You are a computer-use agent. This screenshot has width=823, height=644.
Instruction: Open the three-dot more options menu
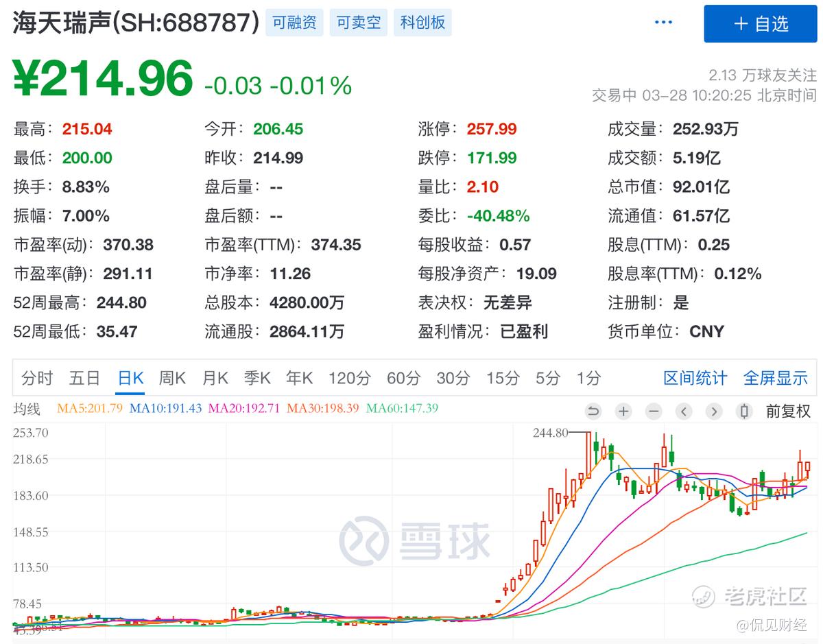pos(663,23)
